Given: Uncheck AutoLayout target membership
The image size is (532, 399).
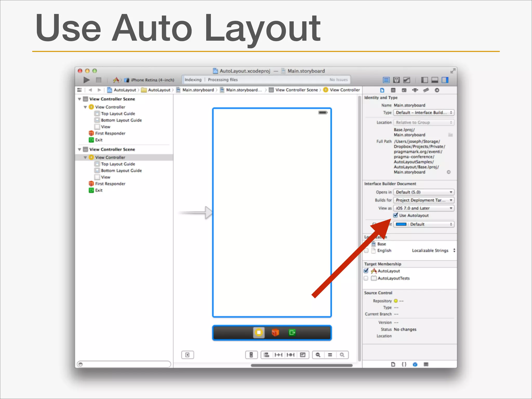Looking at the screenshot, I should point(366,271).
